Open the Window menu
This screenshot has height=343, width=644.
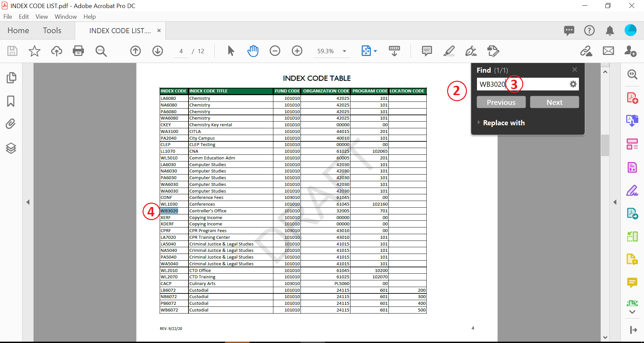[65, 16]
